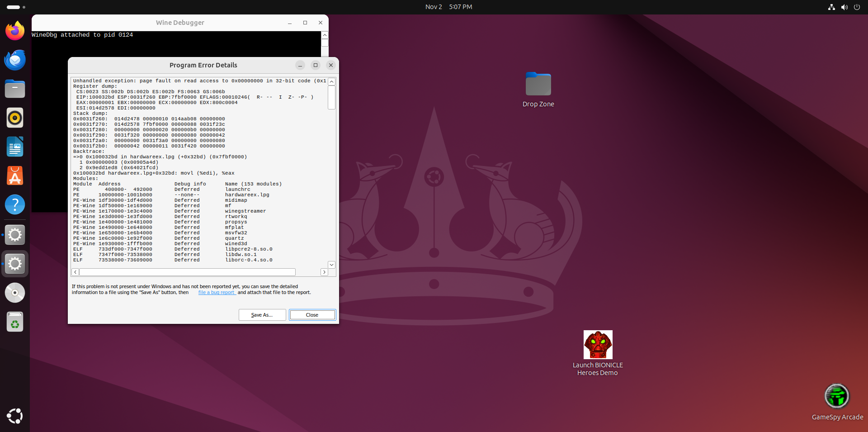Viewport: 868px width, 432px height.
Task: Click the wined3d module name
Action: (236, 244)
